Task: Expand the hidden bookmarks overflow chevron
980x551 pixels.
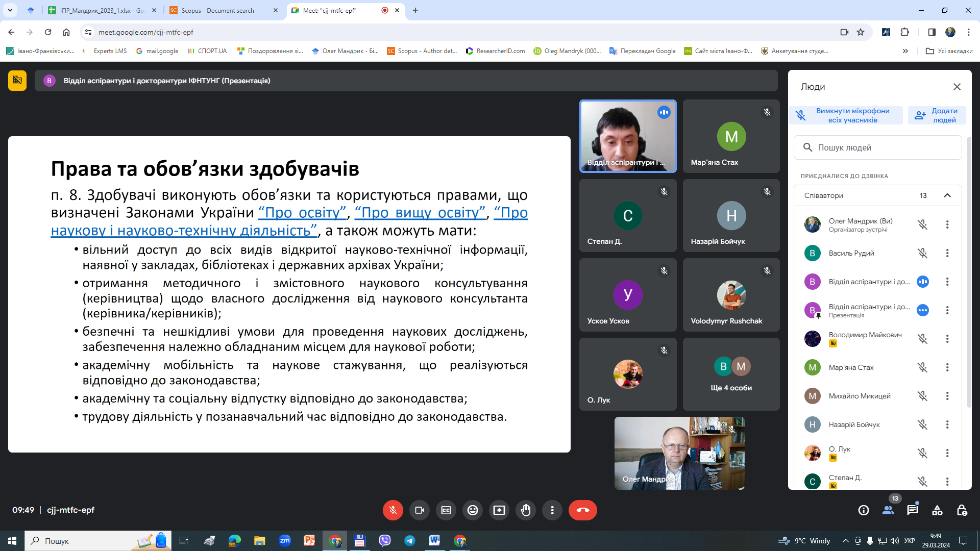Action: click(x=905, y=51)
